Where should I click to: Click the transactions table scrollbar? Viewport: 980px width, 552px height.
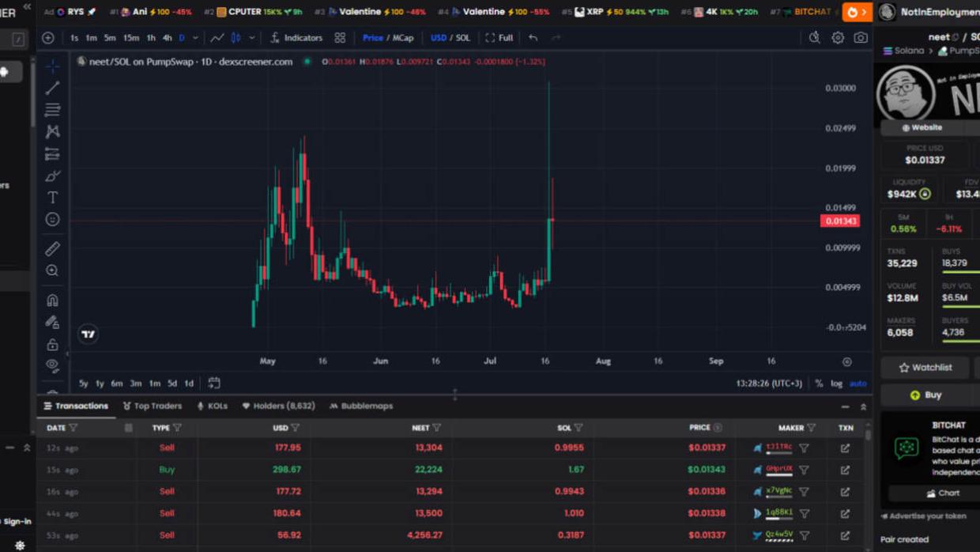(869, 435)
